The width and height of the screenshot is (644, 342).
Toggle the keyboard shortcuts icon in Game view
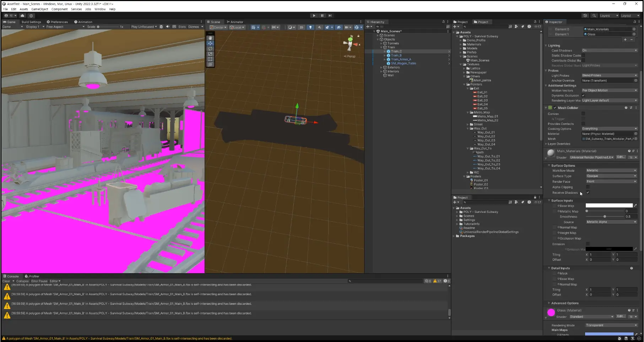pos(174,27)
